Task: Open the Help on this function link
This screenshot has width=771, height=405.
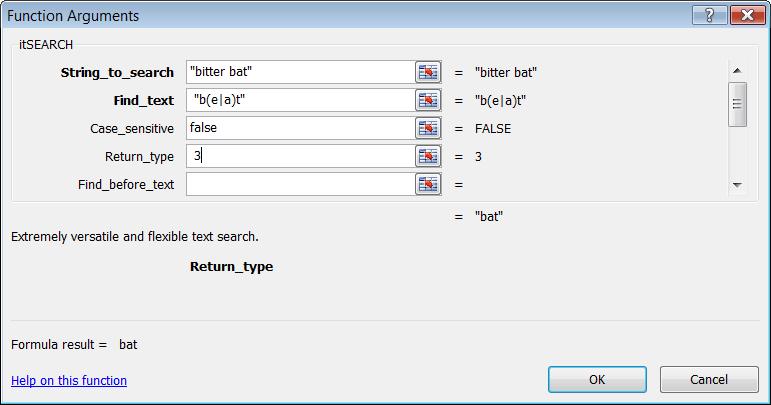Action: coord(69,380)
